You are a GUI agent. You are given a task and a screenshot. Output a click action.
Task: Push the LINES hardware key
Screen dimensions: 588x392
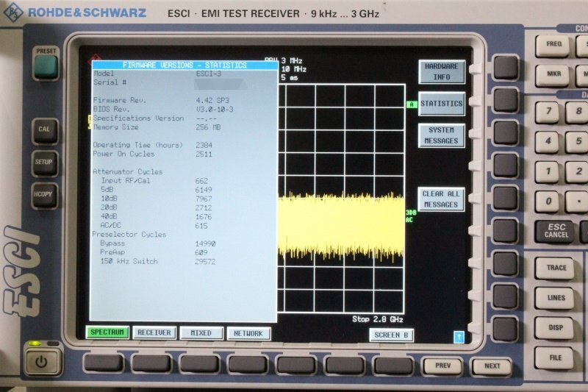click(555, 299)
